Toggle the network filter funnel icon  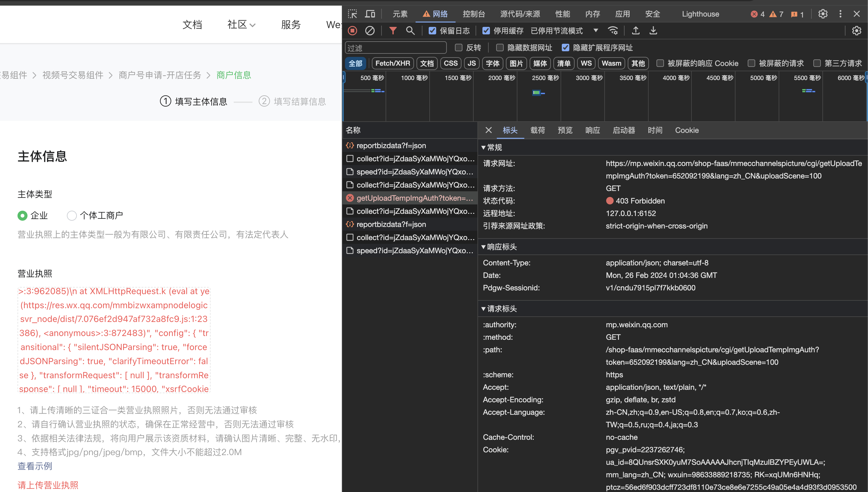click(392, 31)
